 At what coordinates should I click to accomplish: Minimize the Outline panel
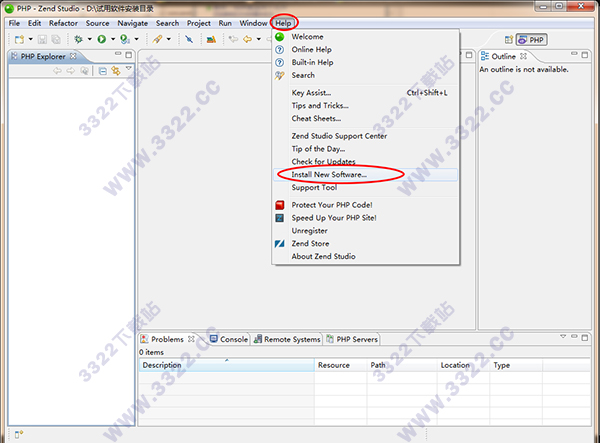click(574, 54)
